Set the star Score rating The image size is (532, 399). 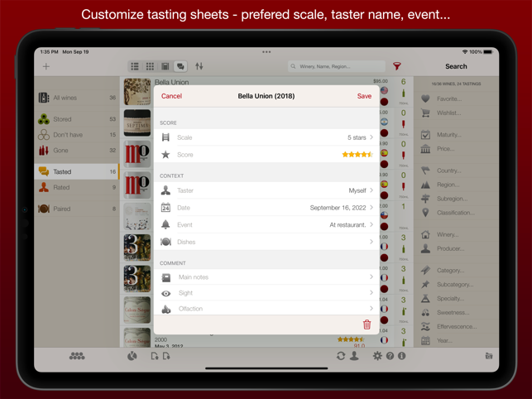point(357,155)
